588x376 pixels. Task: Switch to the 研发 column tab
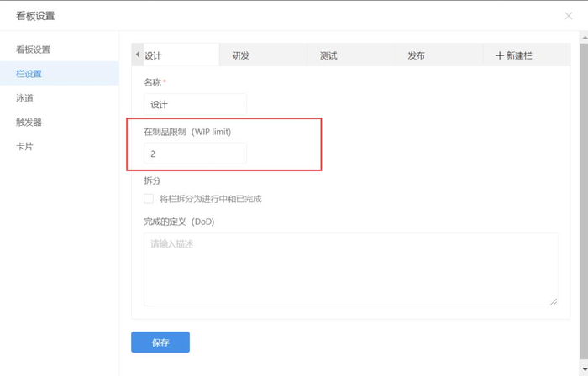pyautogui.click(x=263, y=55)
